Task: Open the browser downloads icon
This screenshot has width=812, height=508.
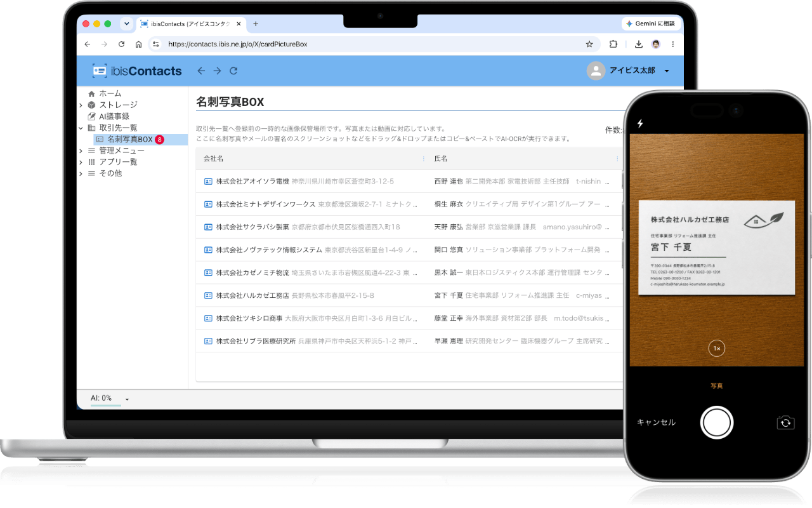Action: click(x=639, y=44)
